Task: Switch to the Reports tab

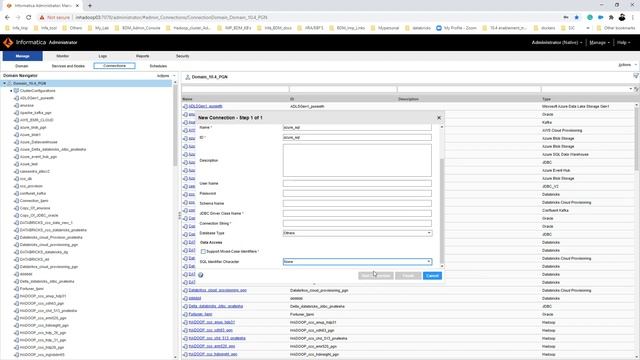Action: [142, 56]
